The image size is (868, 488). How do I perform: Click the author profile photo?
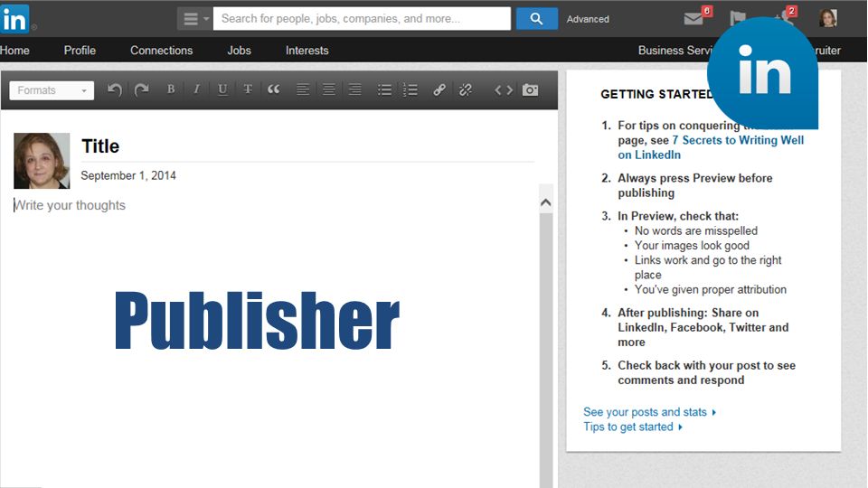(42, 161)
